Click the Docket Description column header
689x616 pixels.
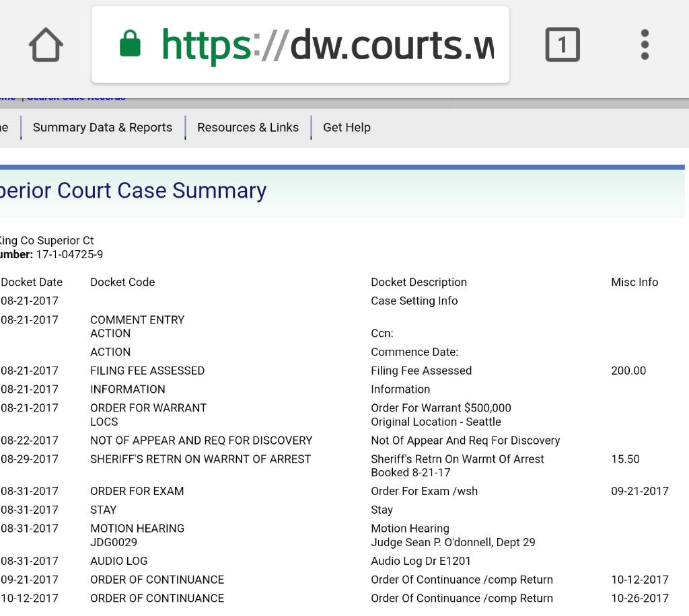tap(419, 282)
